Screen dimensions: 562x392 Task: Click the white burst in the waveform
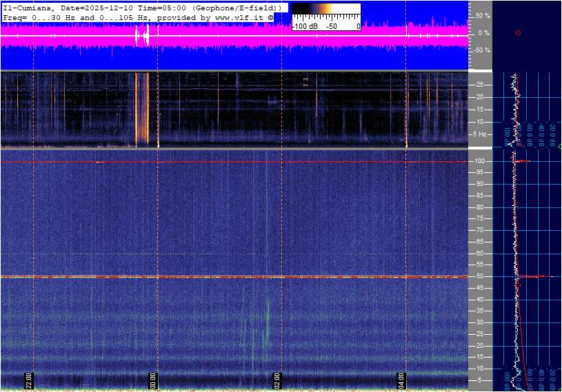(x=142, y=35)
